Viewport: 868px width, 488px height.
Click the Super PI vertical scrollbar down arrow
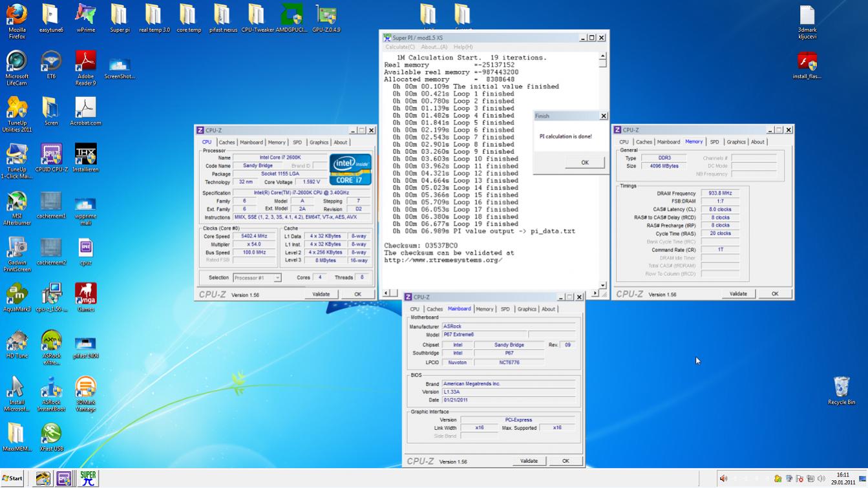(602, 285)
